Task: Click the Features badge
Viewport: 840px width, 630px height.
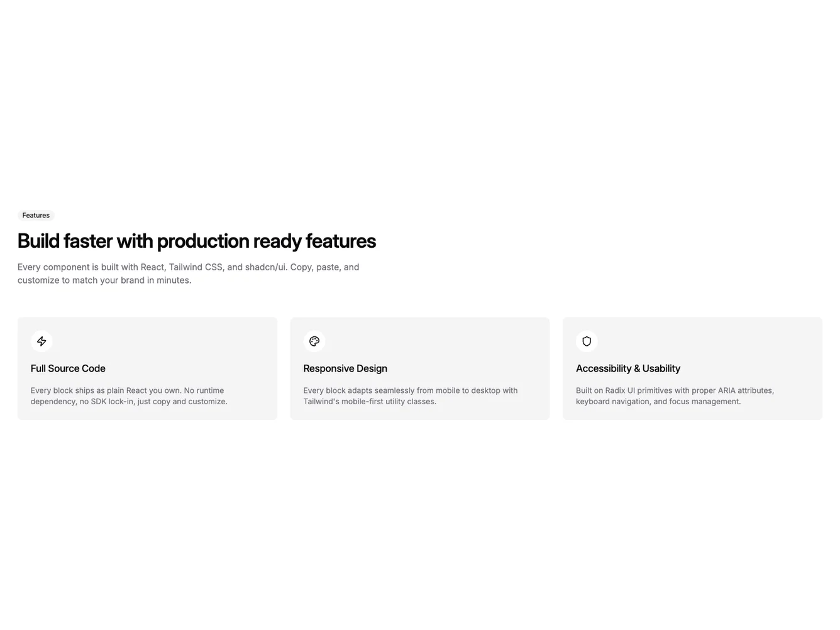Action: [x=36, y=216]
